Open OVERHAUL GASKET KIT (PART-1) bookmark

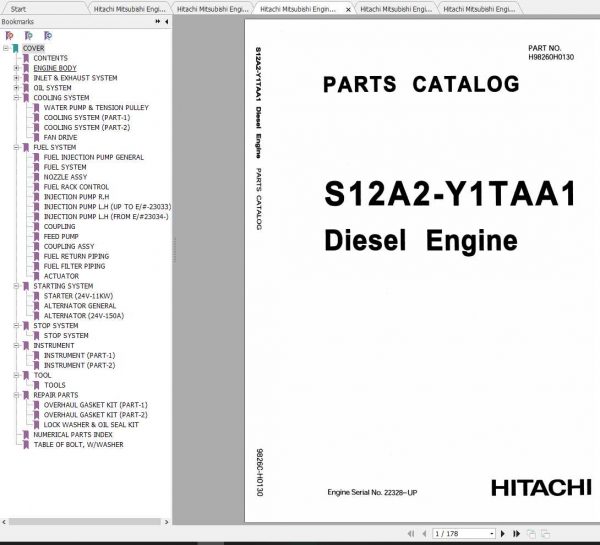click(x=95, y=405)
